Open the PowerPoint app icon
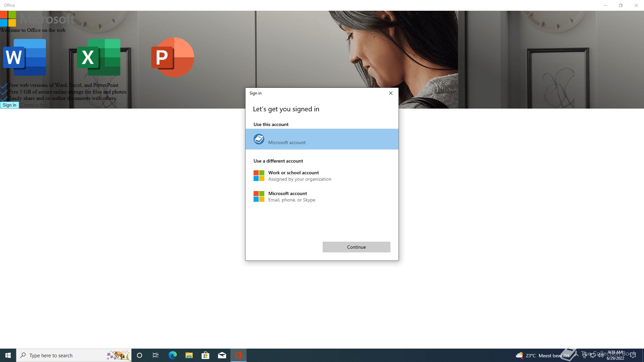The height and width of the screenshot is (362, 644). coord(172,57)
